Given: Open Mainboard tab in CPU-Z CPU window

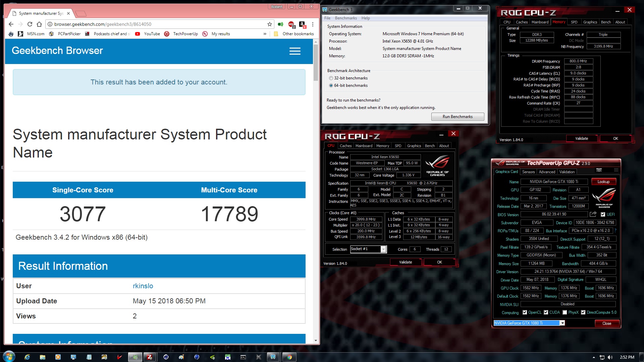Looking at the screenshot, I should click(x=364, y=146).
